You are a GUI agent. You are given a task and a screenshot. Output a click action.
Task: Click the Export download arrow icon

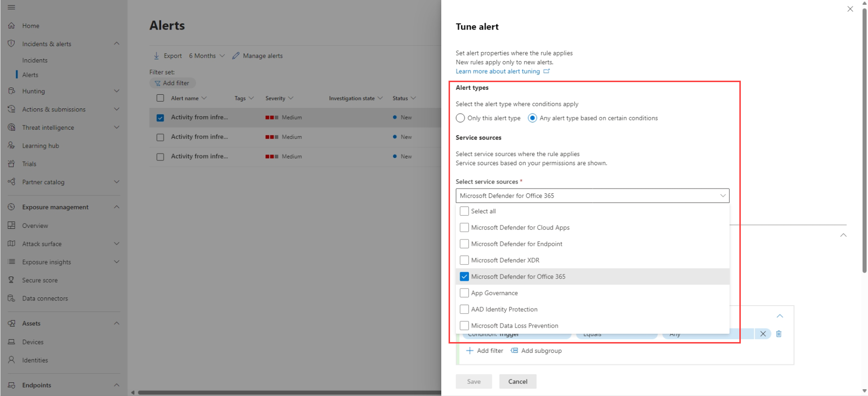point(156,56)
